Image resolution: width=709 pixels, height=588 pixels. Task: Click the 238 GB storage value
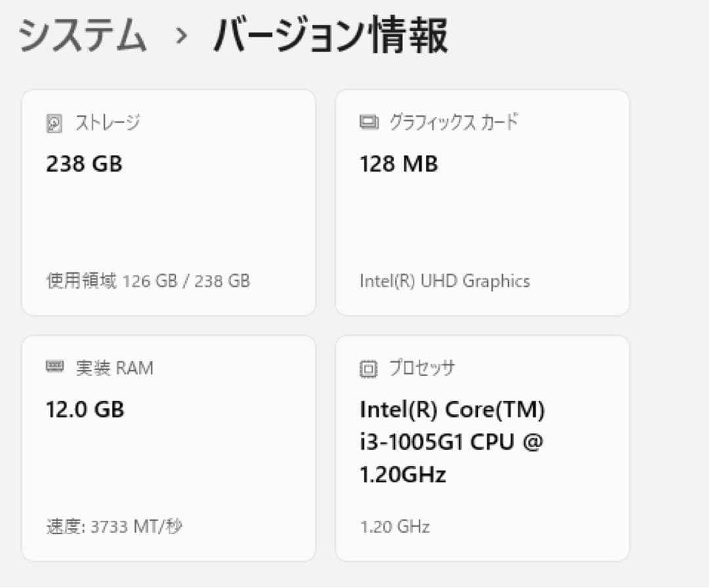click(83, 164)
